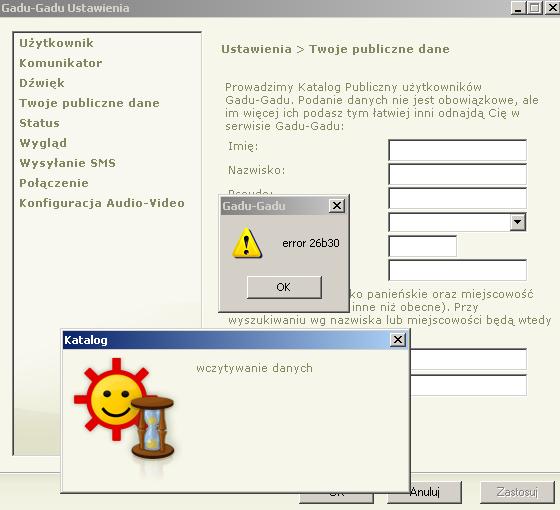Open the Status settings section
This screenshot has height=510, width=560.
[39, 123]
